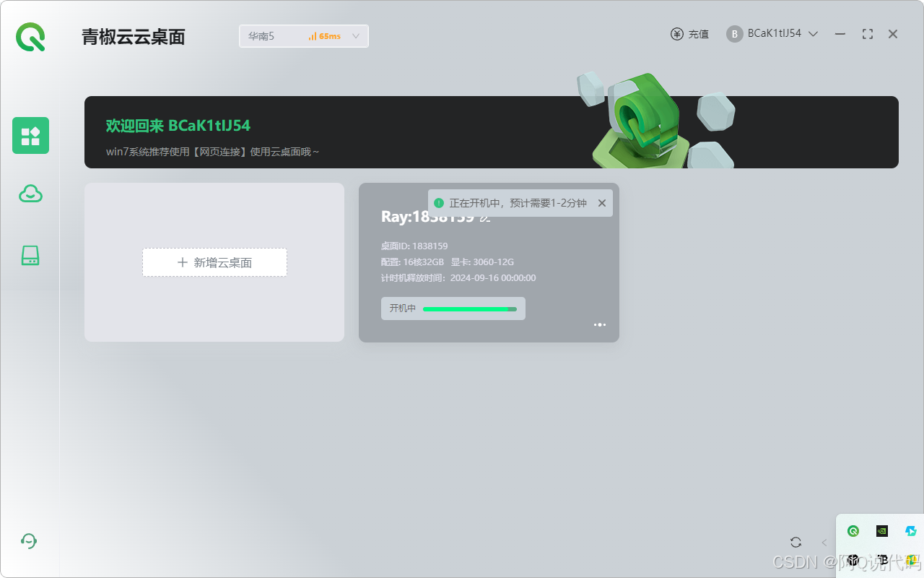
Task: Click the 青椒云云桌面 title text
Action: click(134, 37)
